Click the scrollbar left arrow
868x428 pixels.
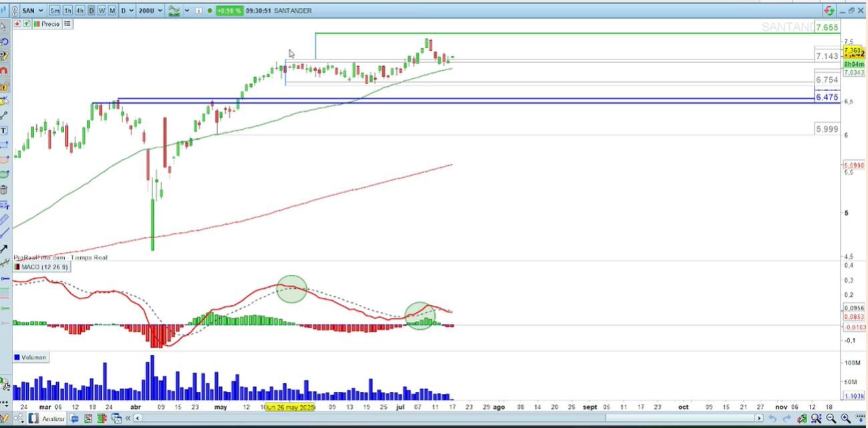(x=138, y=419)
